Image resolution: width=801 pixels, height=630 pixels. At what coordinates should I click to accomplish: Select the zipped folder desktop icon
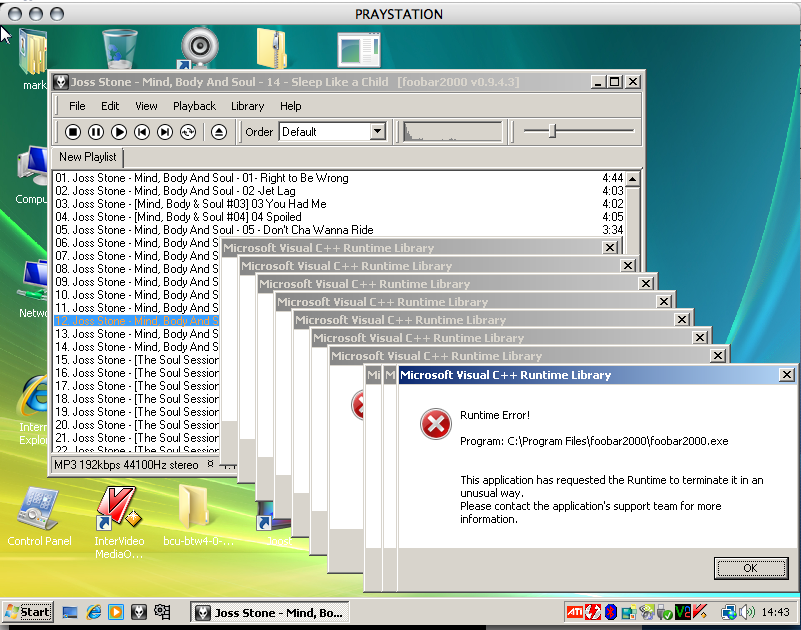(x=271, y=49)
